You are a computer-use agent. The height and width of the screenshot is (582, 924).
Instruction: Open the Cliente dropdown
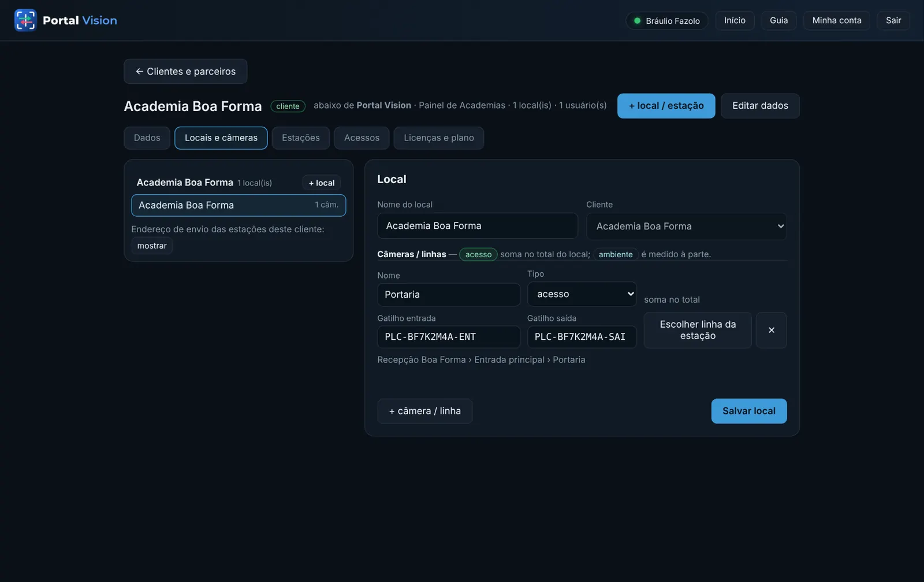coord(687,226)
